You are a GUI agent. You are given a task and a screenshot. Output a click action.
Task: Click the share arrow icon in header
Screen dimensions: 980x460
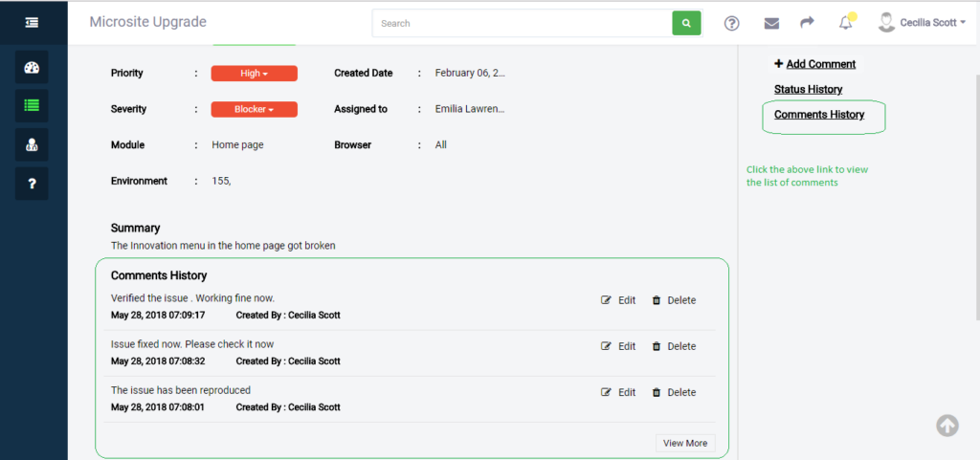807,22
